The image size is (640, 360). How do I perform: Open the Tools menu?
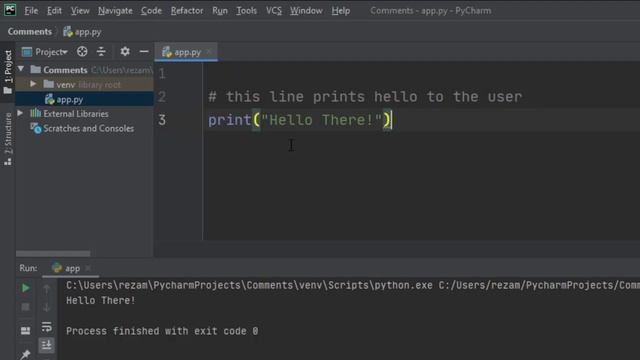(247, 11)
